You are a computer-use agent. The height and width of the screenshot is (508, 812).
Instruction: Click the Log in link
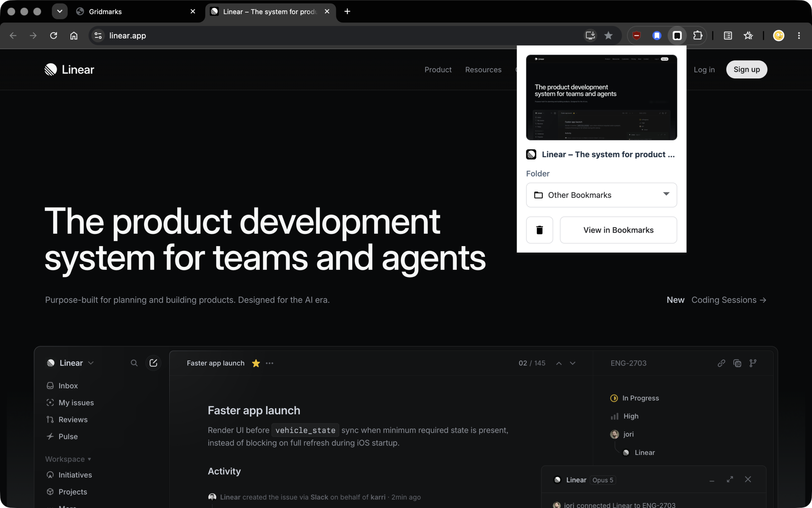(x=704, y=70)
